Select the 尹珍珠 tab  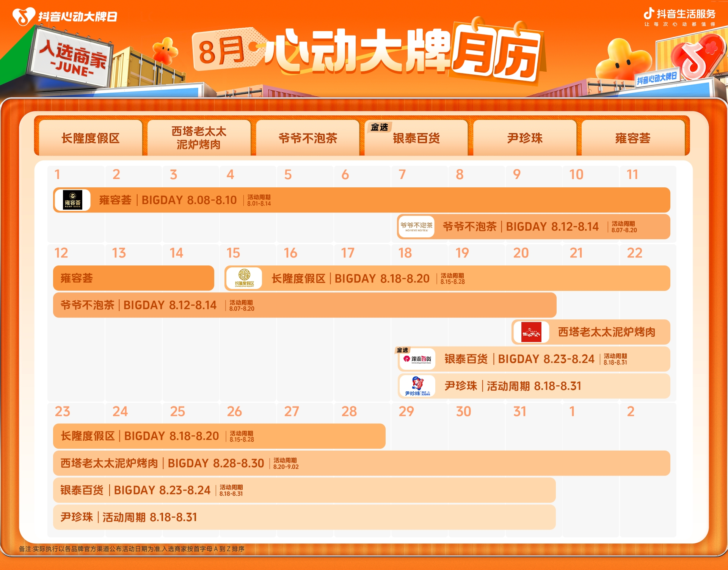(525, 138)
